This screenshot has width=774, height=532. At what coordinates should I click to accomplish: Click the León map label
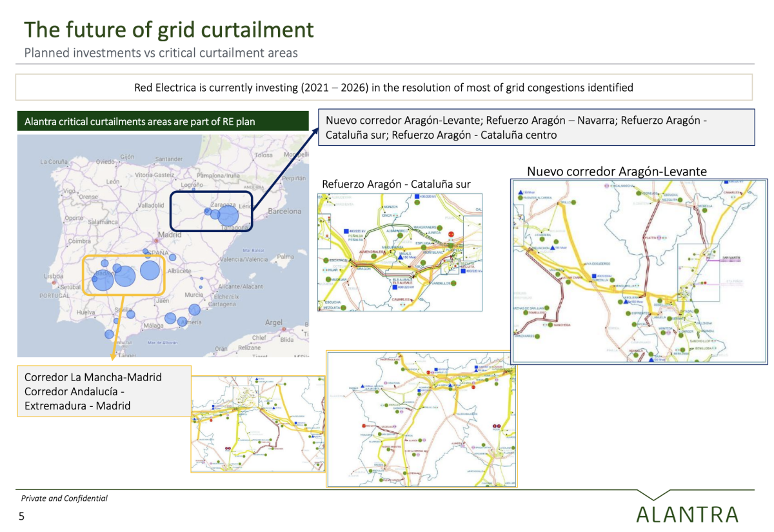[114, 182]
